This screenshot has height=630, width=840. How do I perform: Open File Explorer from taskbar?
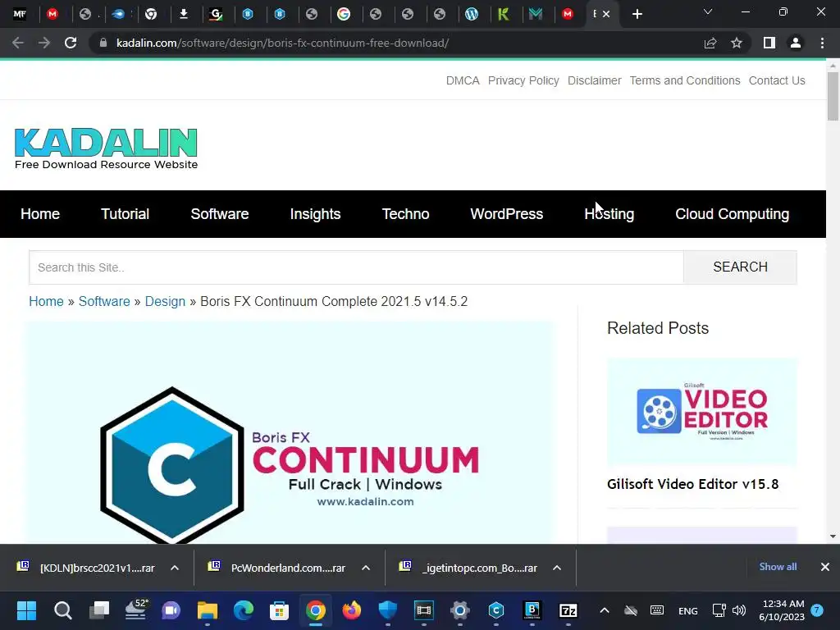click(208, 610)
